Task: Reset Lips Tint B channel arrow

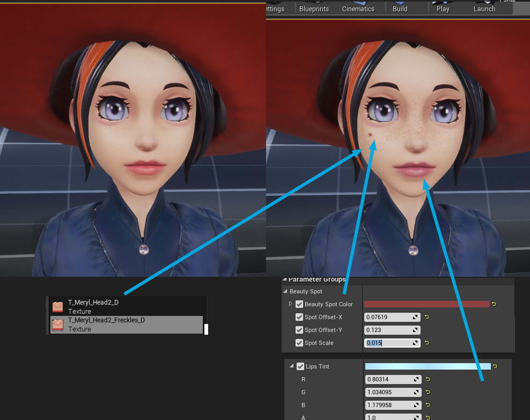Action: tap(428, 405)
